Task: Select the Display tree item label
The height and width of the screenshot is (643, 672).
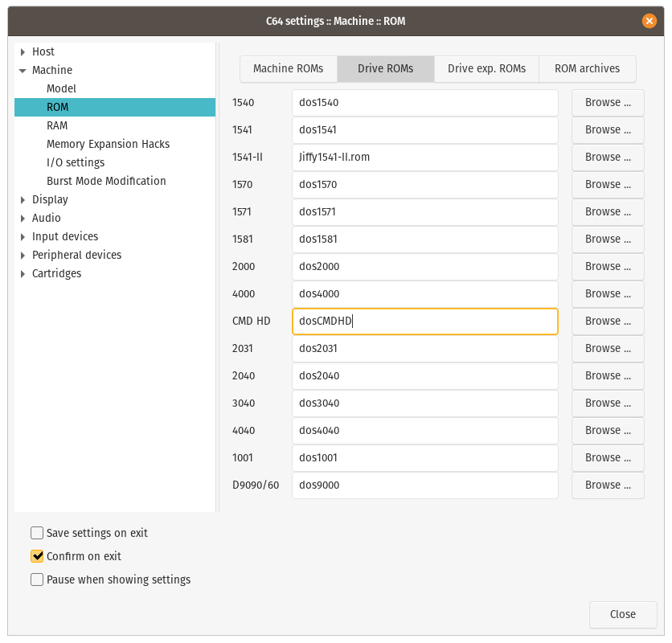Action: [50, 200]
